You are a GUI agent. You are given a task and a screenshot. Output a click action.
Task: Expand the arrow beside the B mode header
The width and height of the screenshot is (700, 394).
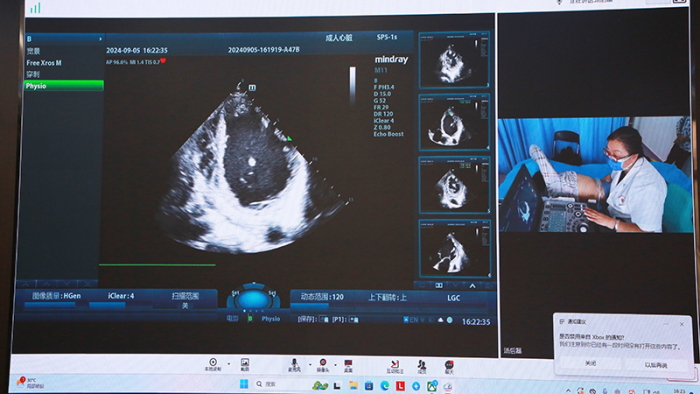pyautogui.click(x=100, y=39)
